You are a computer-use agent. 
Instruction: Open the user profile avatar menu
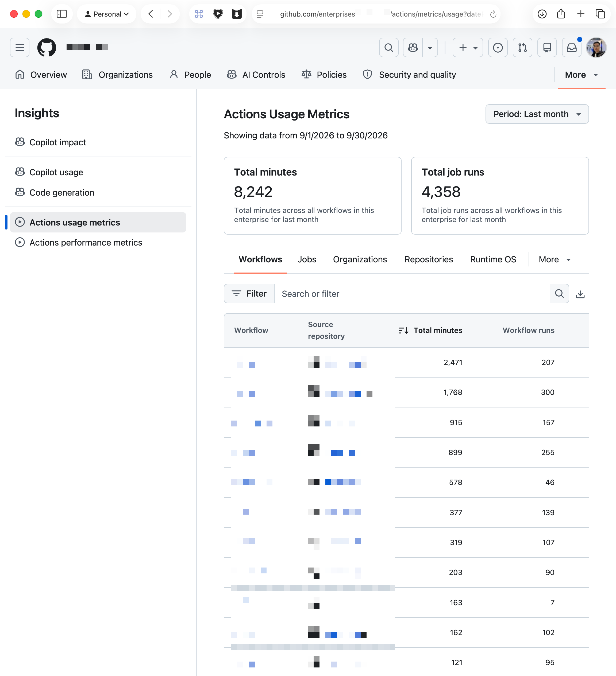click(x=596, y=48)
